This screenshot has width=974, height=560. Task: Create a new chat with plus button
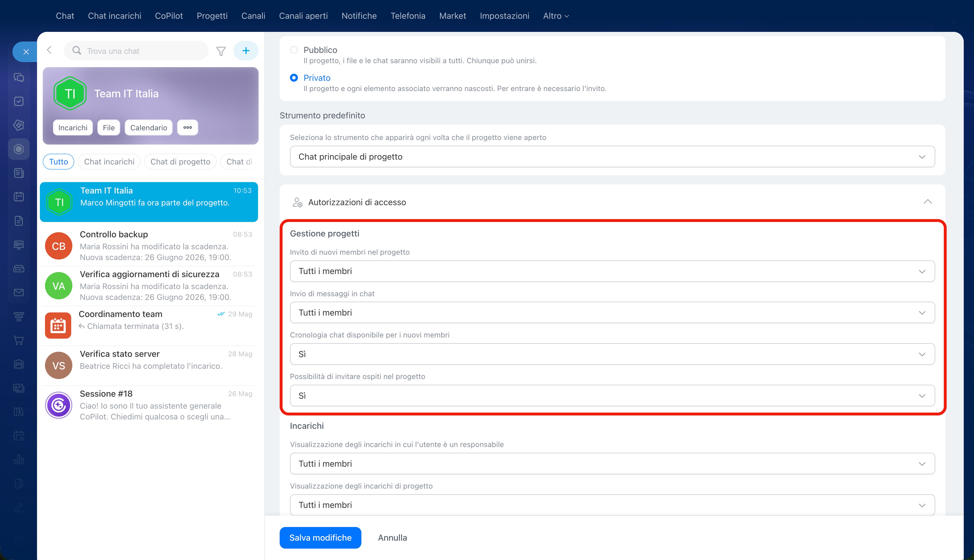[x=246, y=51]
